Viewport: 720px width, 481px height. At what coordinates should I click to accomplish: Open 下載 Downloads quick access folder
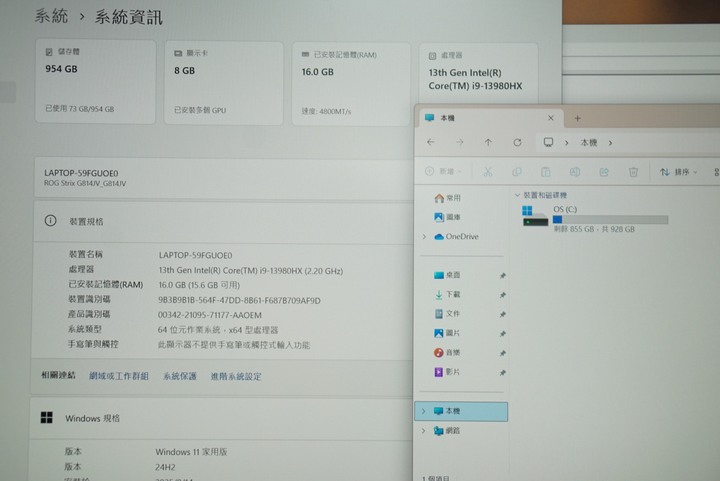447,294
